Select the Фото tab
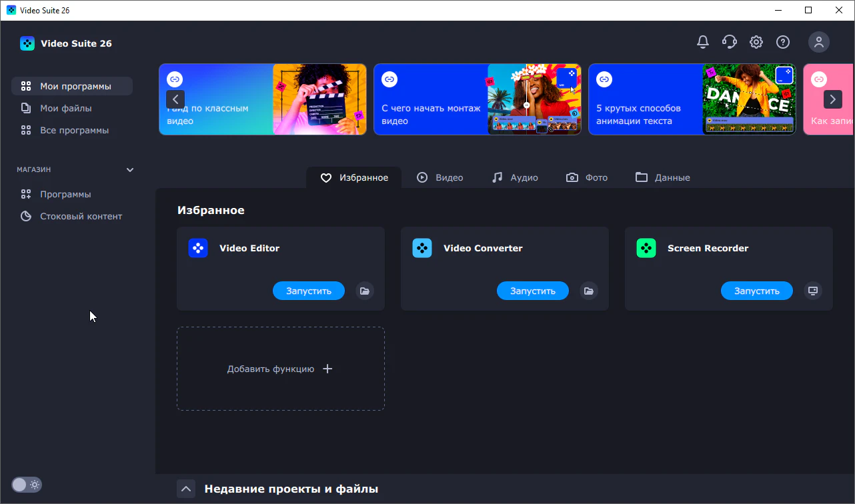The image size is (855, 504). (587, 177)
